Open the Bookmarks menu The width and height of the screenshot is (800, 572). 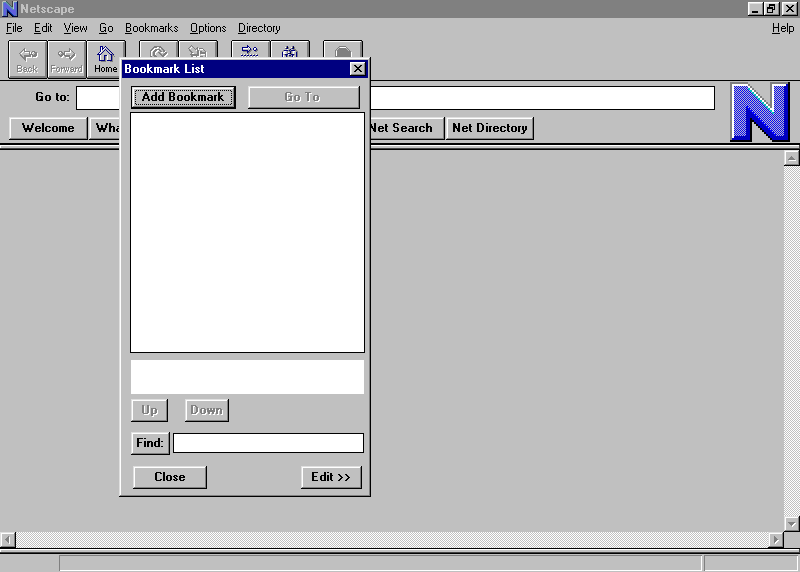pos(152,28)
